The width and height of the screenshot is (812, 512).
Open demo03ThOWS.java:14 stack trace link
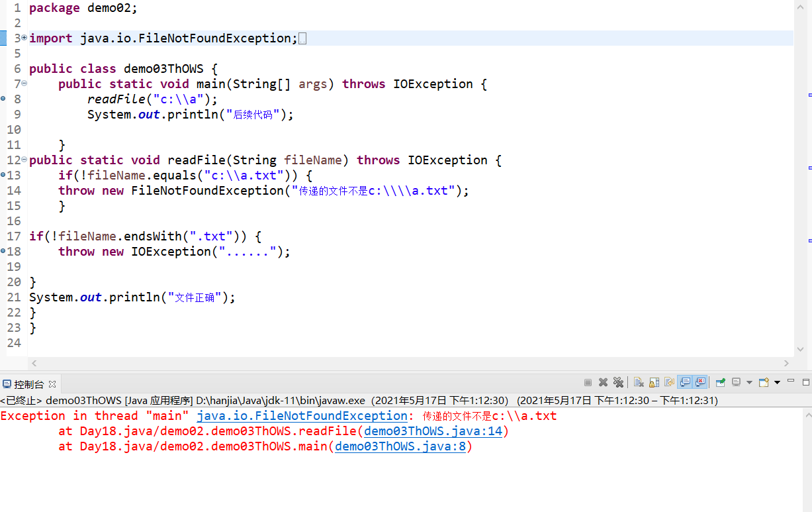(x=433, y=431)
